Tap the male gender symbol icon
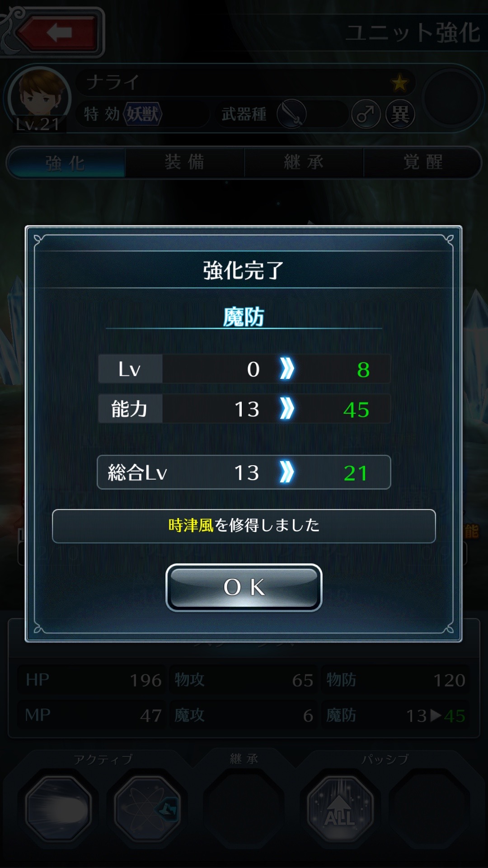 coord(366,114)
